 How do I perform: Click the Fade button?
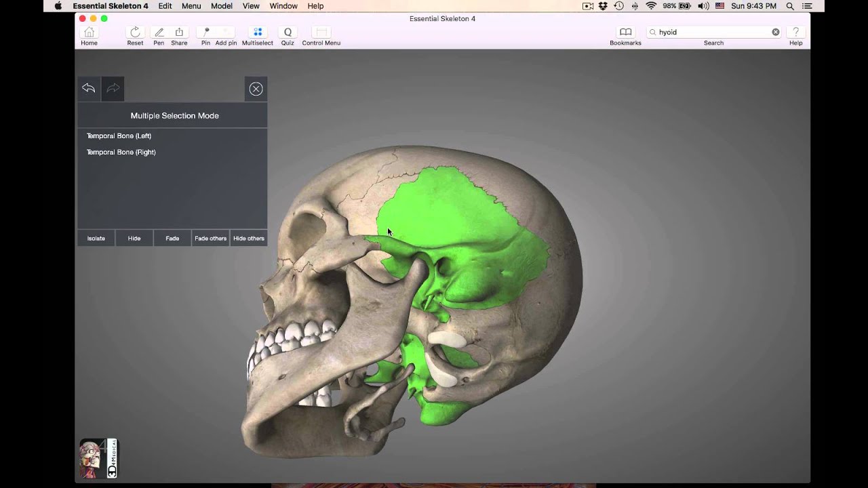[x=172, y=238]
